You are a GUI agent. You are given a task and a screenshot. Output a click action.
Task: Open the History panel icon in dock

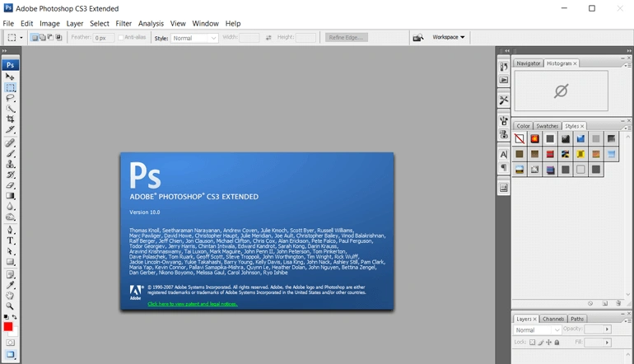tap(503, 67)
